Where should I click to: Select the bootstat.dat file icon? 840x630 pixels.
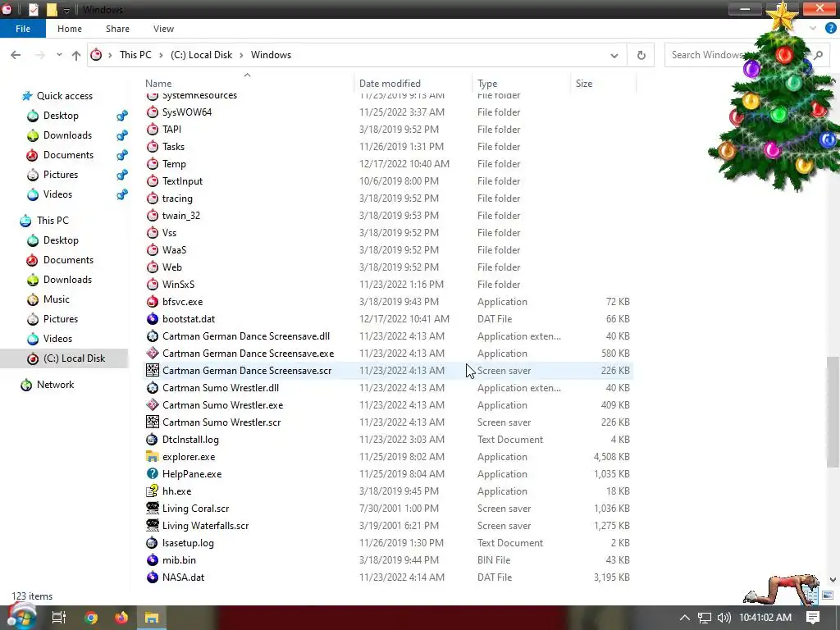click(x=153, y=319)
